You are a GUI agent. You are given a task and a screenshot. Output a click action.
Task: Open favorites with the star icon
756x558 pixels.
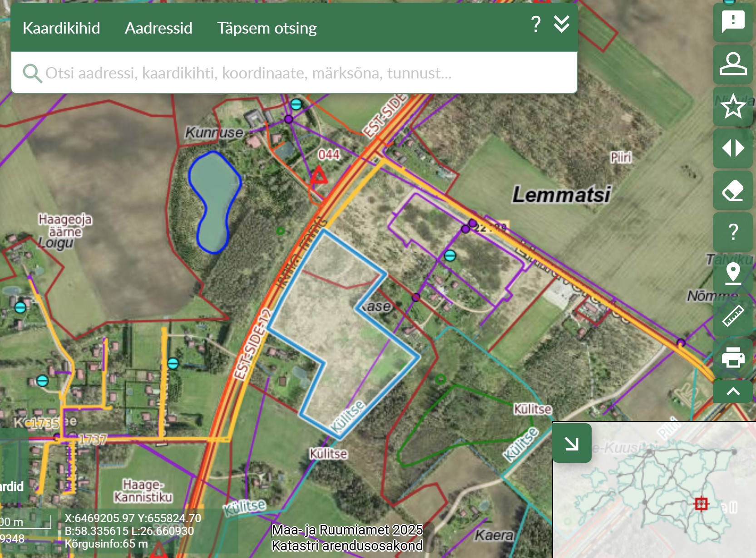(x=733, y=107)
